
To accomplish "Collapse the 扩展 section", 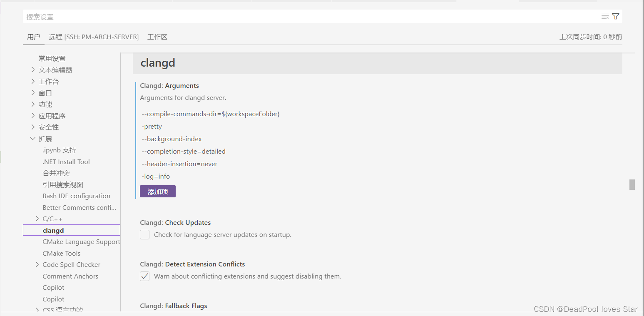I will tap(33, 139).
